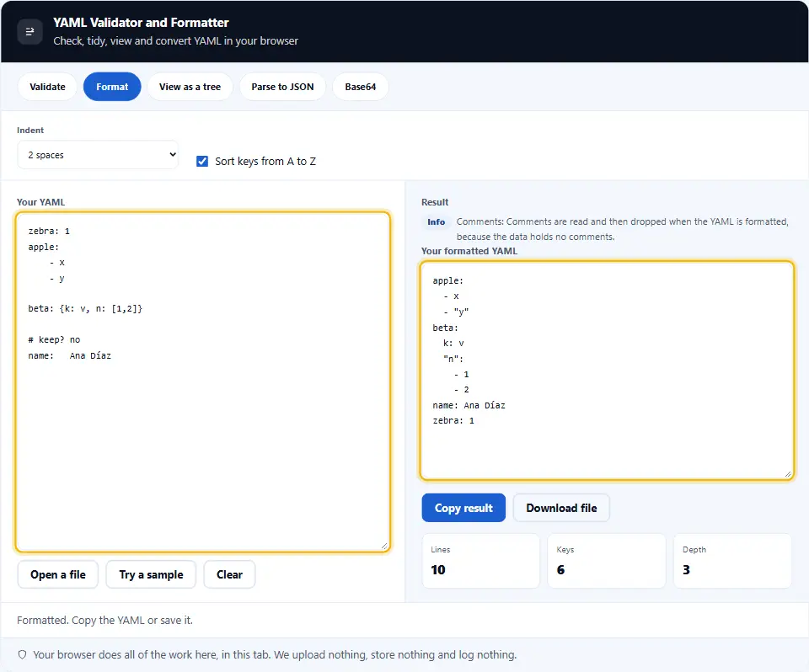Click the resize handle of formatted YAML box
This screenshot has width=809, height=672.
point(788,474)
